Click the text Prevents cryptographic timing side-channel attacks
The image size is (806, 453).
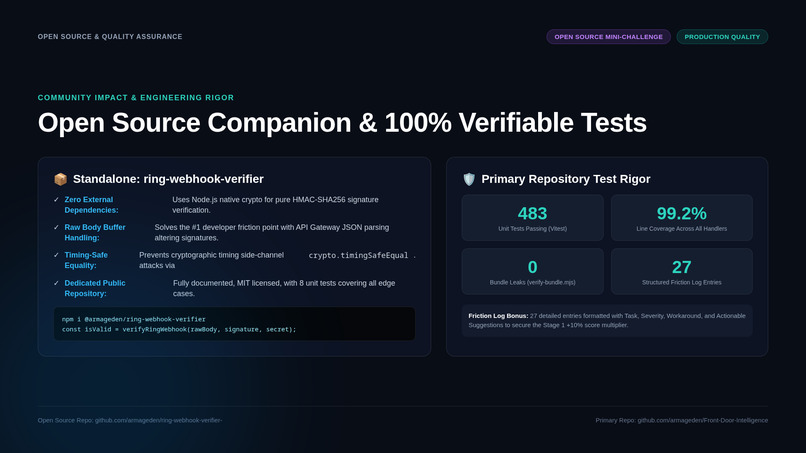pyautogui.click(x=211, y=260)
